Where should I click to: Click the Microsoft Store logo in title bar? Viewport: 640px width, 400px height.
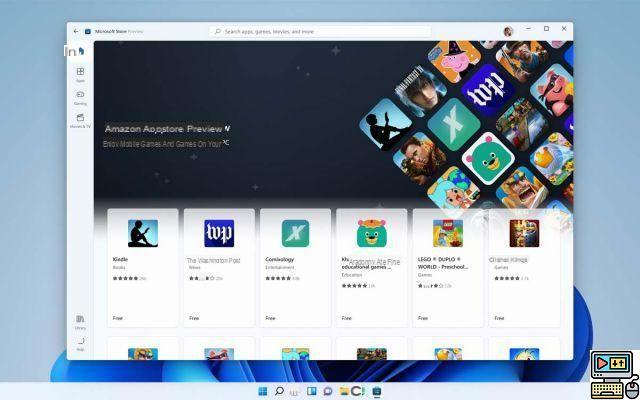point(88,31)
